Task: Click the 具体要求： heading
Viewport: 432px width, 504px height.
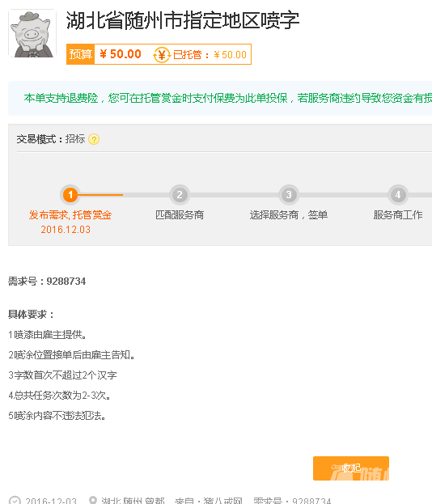Action: pyautogui.click(x=32, y=315)
